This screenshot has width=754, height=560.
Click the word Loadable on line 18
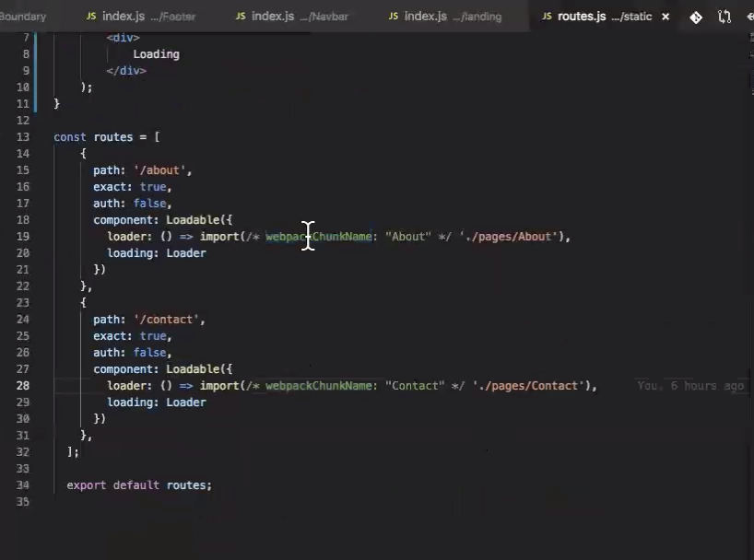tap(196, 219)
